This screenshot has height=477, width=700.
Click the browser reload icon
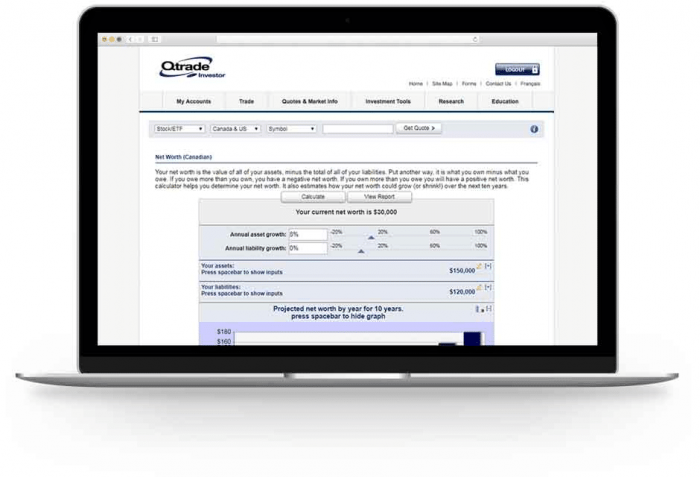pos(475,40)
